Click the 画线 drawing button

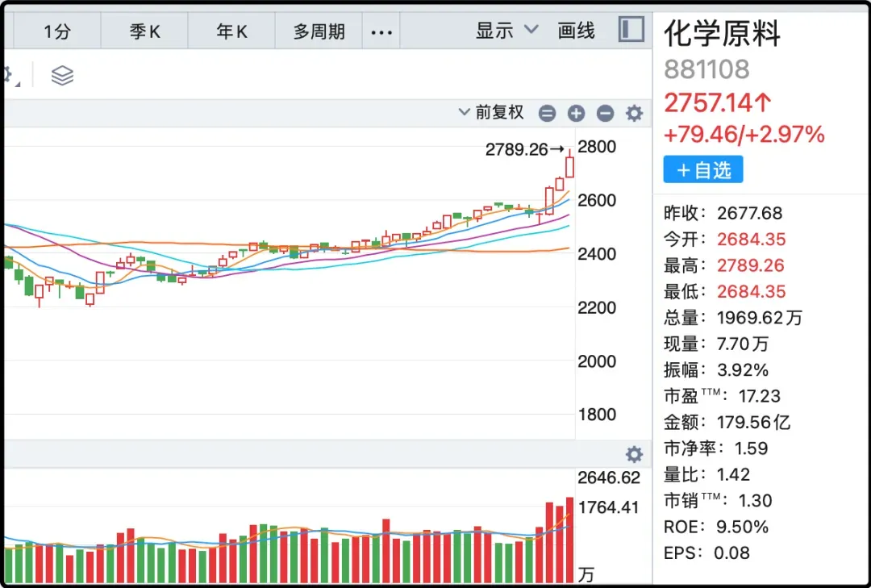[x=576, y=31]
